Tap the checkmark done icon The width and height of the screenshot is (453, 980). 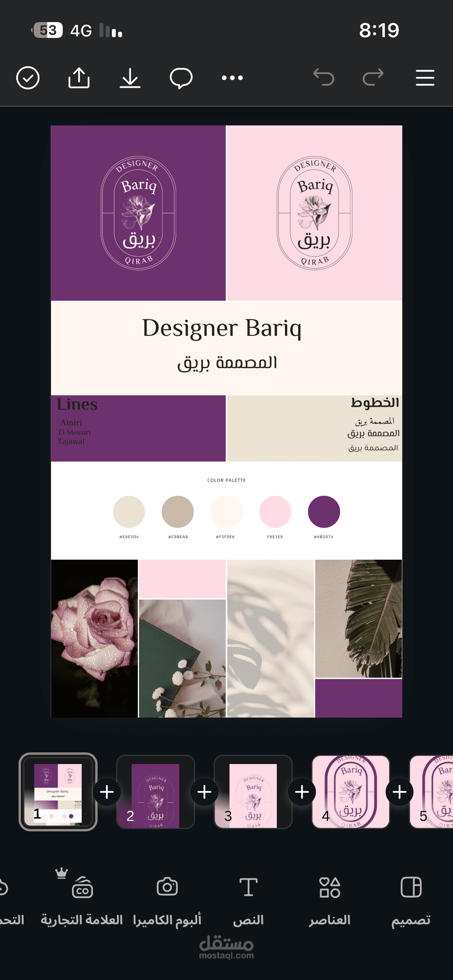pyautogui.click(x=28, y=78)
